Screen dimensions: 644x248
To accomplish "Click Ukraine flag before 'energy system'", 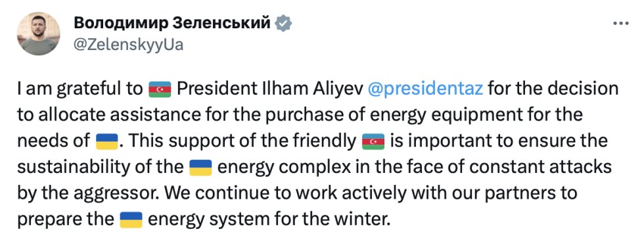I will pyautogui.click(x=131, y=220).
